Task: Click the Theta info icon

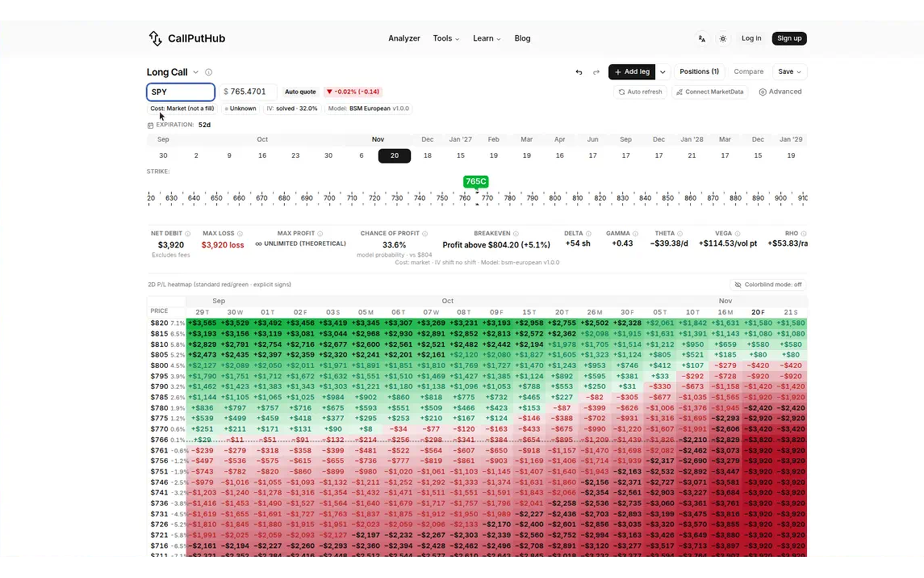Action: (x=680, y=234)
